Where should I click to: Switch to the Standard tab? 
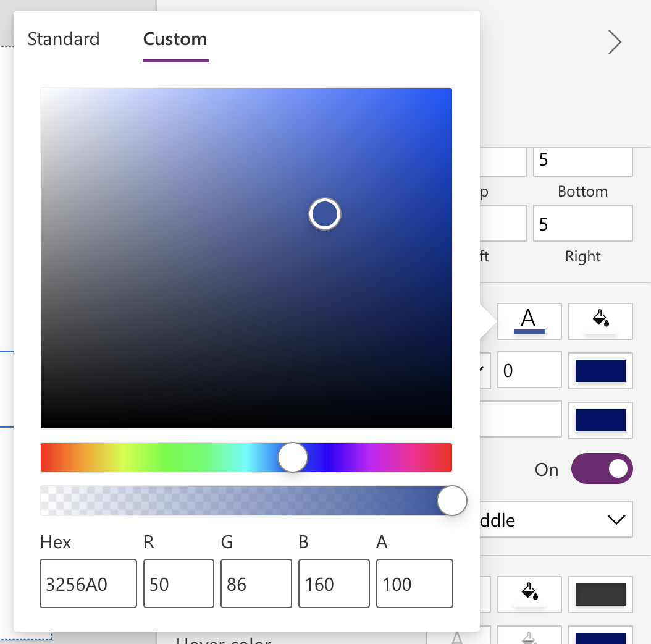pyautogui.click(x=63, y=38)
